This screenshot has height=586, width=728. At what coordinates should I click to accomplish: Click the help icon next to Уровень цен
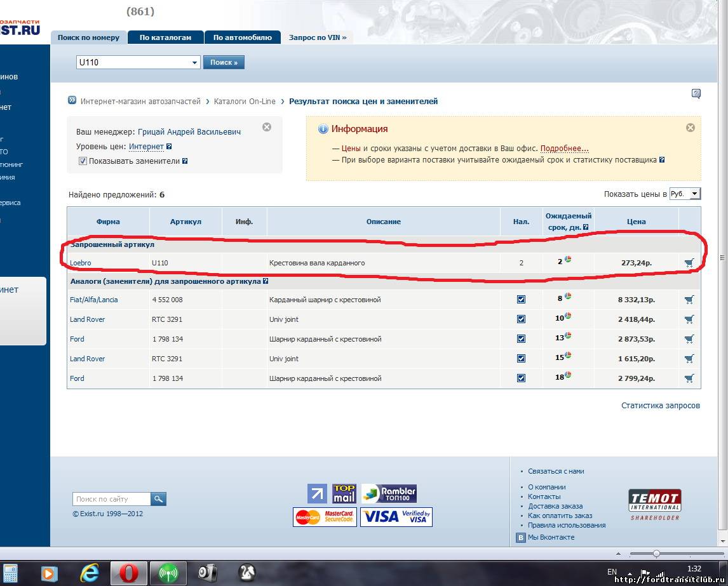pos(169,147)
